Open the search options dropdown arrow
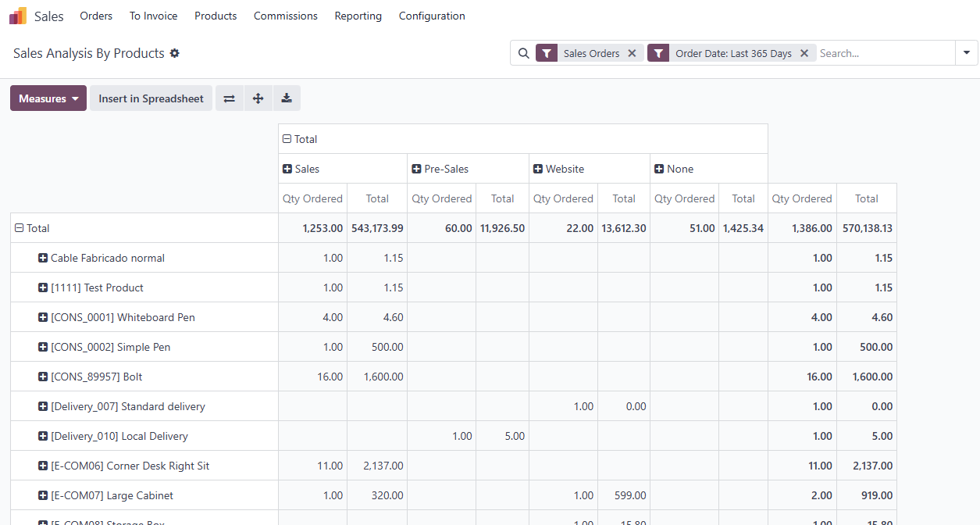 click(x=967, y=53)
